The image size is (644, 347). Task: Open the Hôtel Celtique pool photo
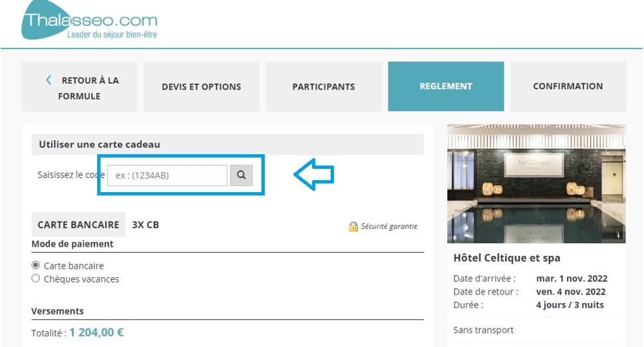pos(536,183)
